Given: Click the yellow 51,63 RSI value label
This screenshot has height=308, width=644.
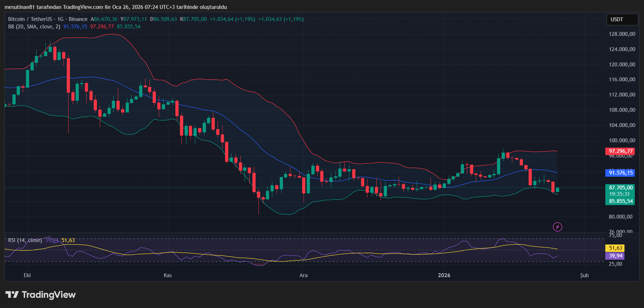Looking at the screenshot, I should (616, 248).
